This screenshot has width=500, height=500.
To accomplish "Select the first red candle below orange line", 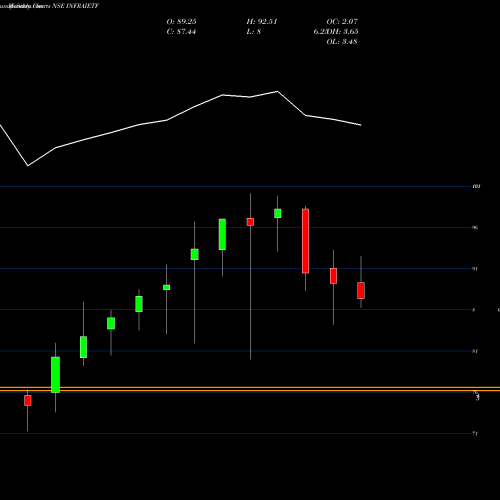I will pyautogui.click(x=28, y=400).
